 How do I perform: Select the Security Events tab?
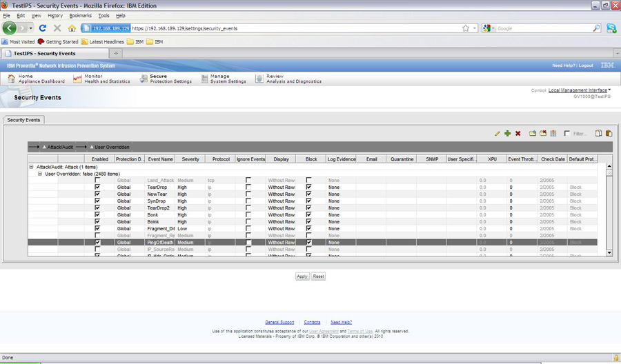[23, 120]
